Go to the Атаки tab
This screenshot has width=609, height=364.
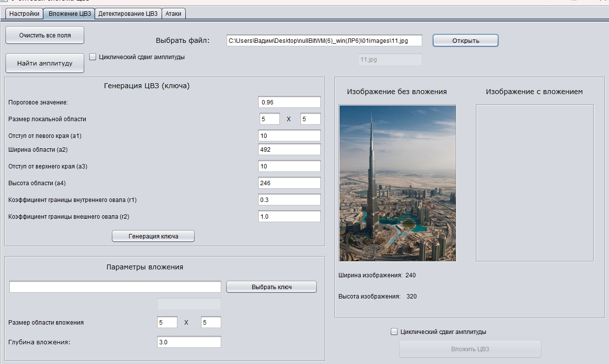(x=173, y=14)
